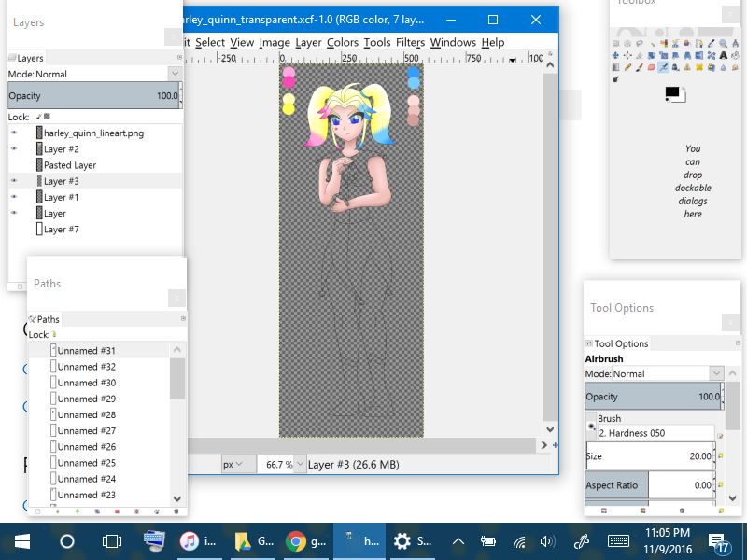Viewport: 747px width, 560px height.
Task: Open the brush selector in Tool Options
Action: tap(591, 427)
